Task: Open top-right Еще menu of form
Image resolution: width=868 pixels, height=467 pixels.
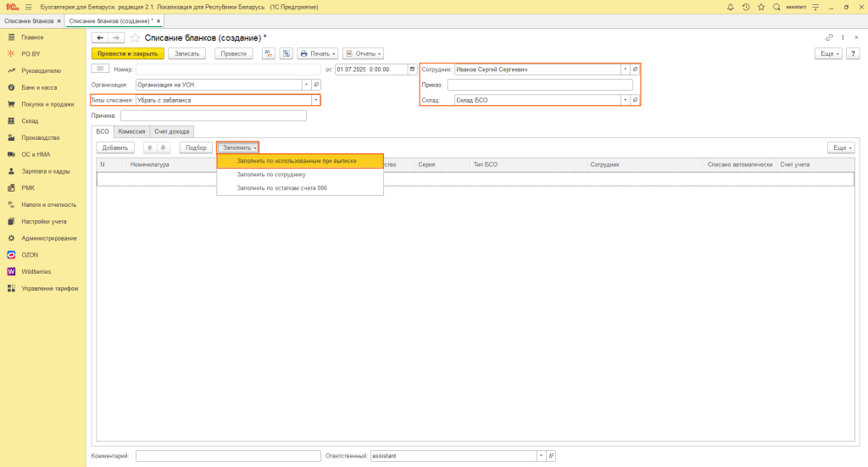Action: [x=828, y=53]
